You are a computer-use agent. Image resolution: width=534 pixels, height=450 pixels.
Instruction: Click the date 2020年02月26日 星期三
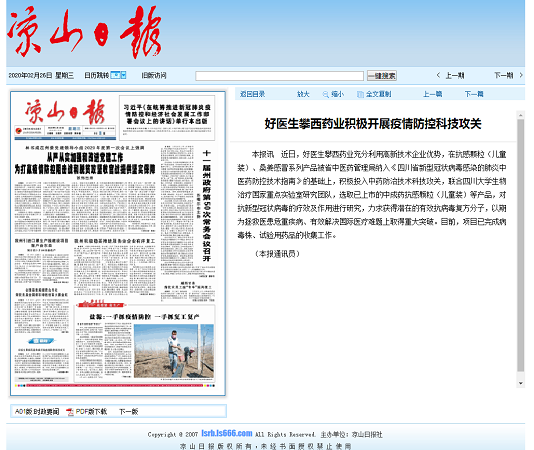41,75
